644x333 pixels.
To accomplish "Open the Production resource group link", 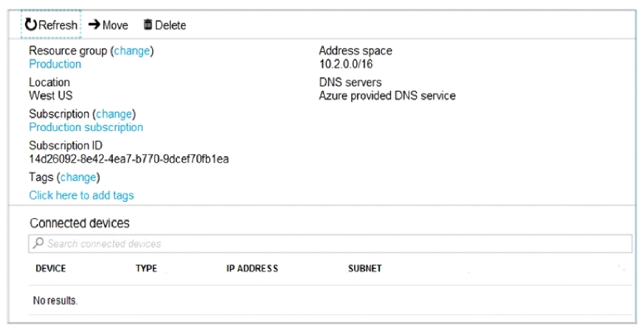I will [x=55, y=64].
